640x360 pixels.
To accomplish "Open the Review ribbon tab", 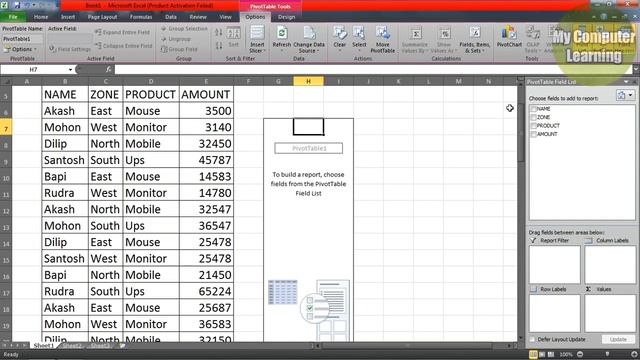I will click(198, 17).
